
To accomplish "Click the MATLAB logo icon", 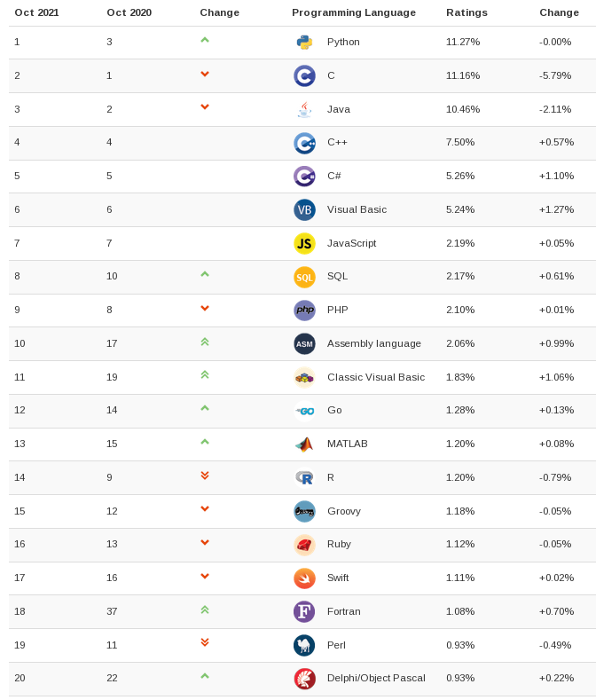I will [304, 444].
